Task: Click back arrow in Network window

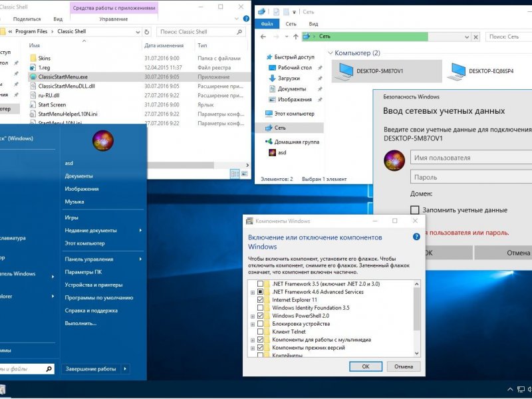Action: 263,37
